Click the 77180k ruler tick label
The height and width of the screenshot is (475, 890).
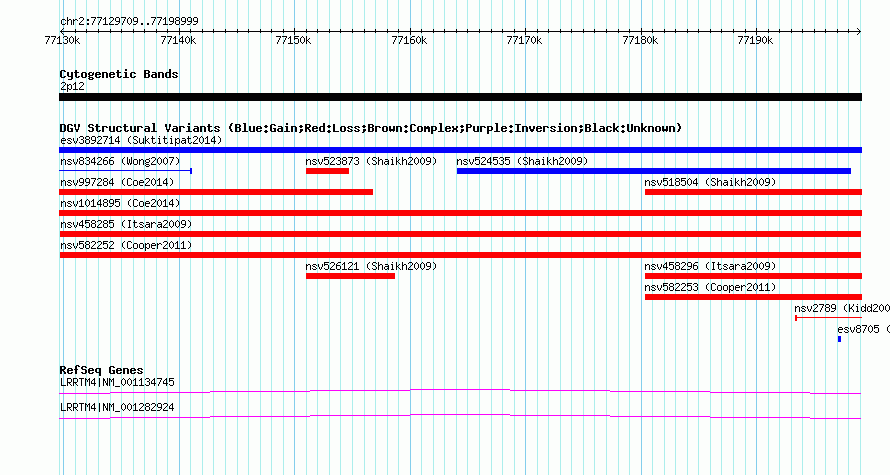click(x=640, y=40)
